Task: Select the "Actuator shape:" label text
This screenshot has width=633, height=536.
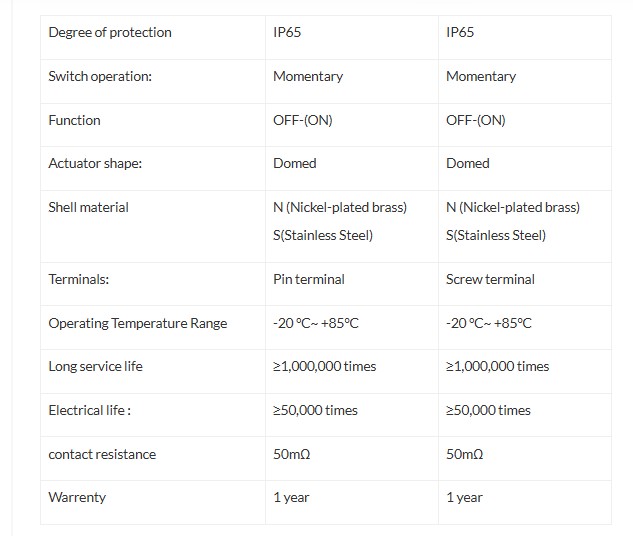Action: tap(95, 163)
